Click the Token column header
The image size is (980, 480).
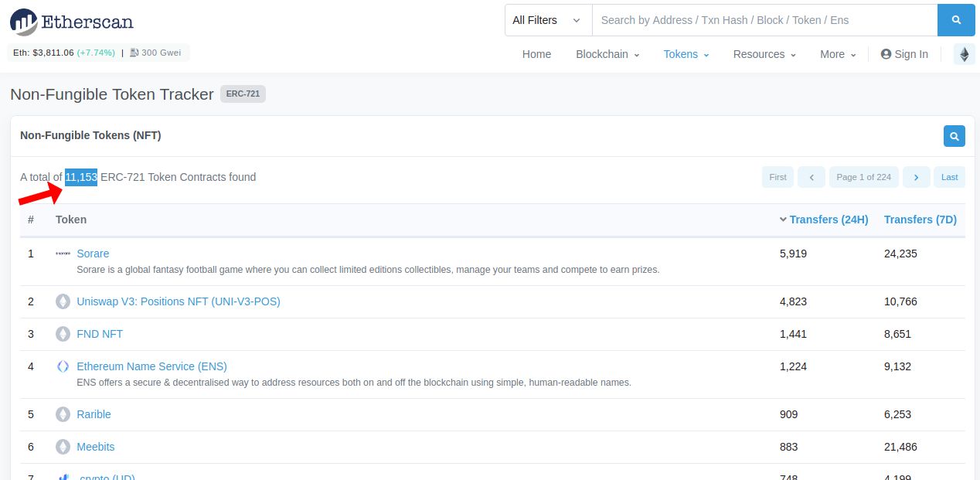(x=71, y=220)
